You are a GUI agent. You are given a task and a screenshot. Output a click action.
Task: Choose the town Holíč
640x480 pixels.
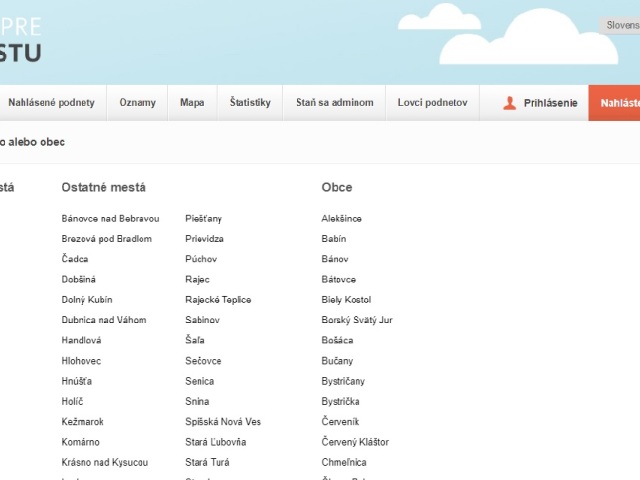point(72,402)
